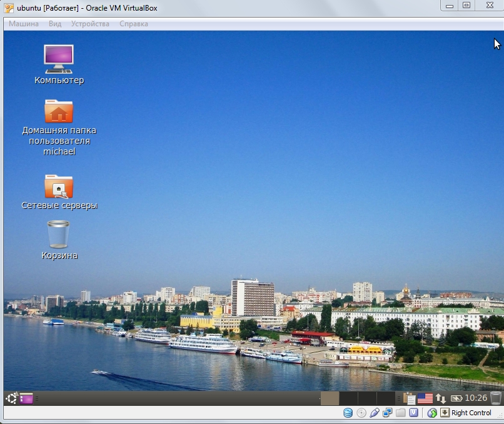The width and height of the screenshot is (504, 424).
Task: Open the Справка menu
Action: click(134, 24)
